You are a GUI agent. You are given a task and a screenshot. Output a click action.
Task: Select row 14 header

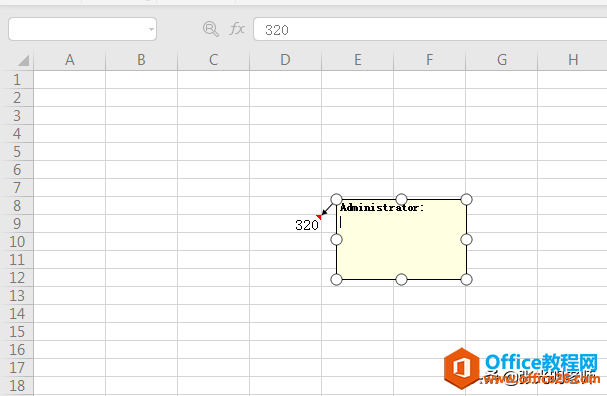click(17, 314)
